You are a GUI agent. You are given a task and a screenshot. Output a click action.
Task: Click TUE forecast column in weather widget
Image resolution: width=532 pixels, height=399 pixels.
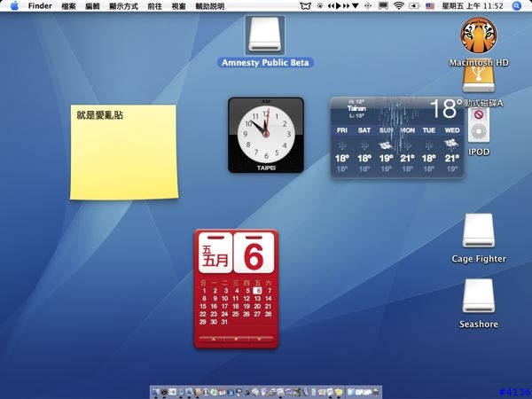pos(429,151)
